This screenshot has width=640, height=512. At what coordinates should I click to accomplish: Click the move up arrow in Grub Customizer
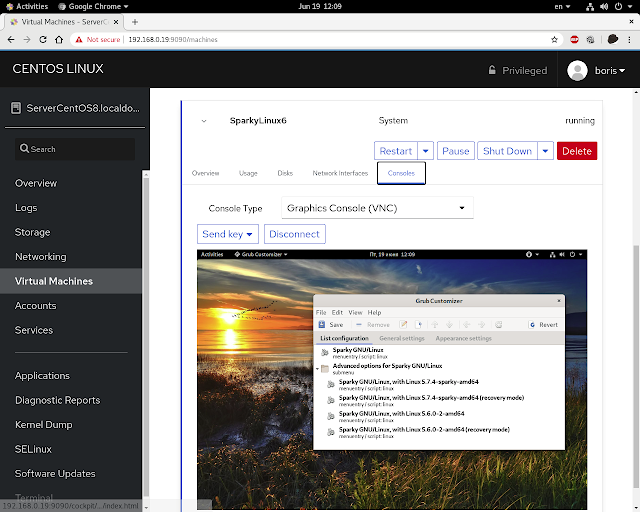click(x=435, y=325)
